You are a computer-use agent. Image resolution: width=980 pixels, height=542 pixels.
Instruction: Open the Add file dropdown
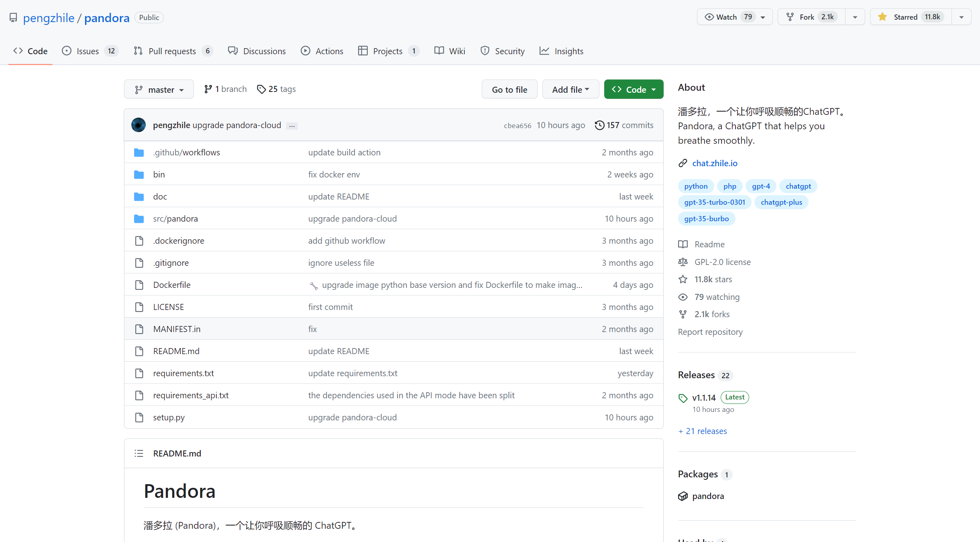point(570,89)
